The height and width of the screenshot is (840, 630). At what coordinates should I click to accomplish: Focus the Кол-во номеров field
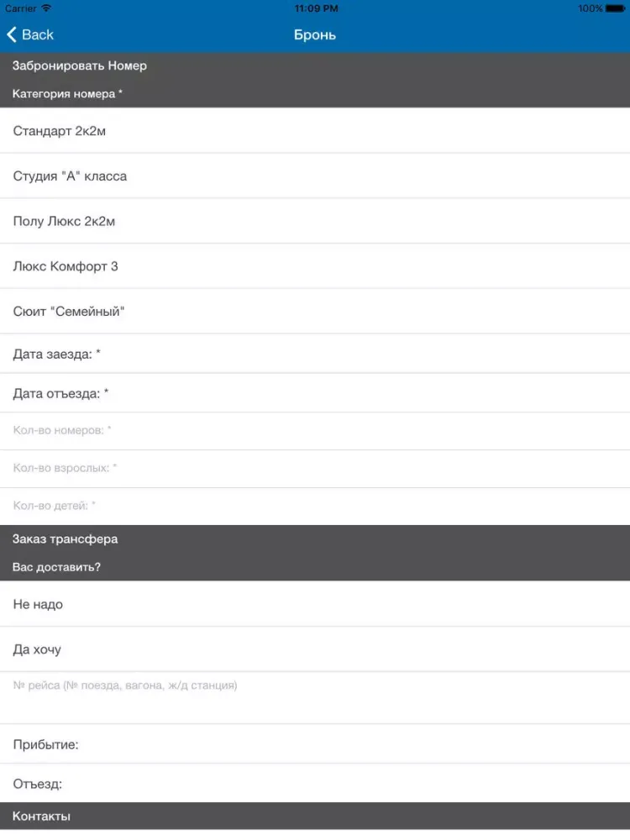click(315, 431)
